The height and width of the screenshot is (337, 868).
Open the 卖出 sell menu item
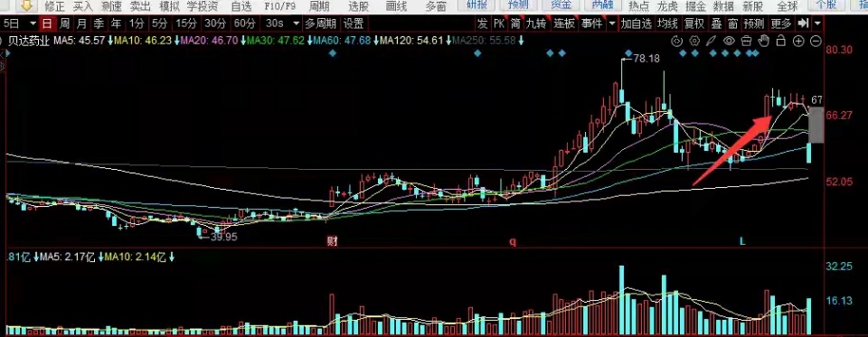coord(140,6)
